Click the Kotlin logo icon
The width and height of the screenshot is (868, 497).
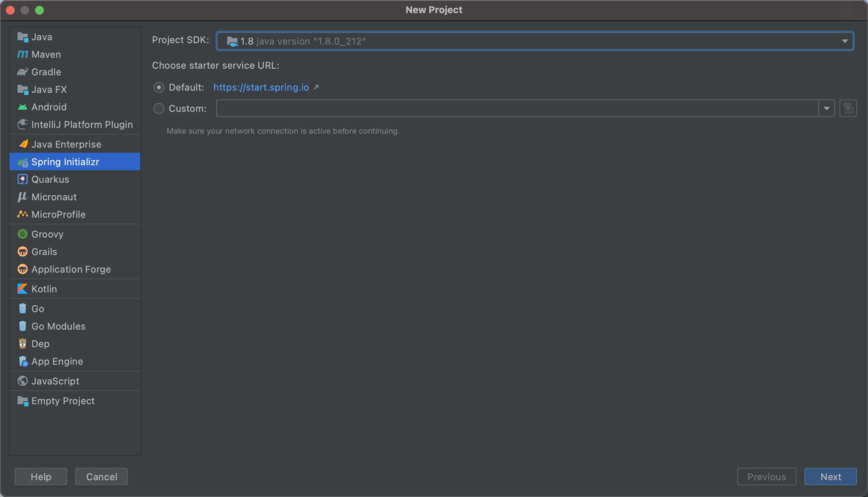click(22, 289)
